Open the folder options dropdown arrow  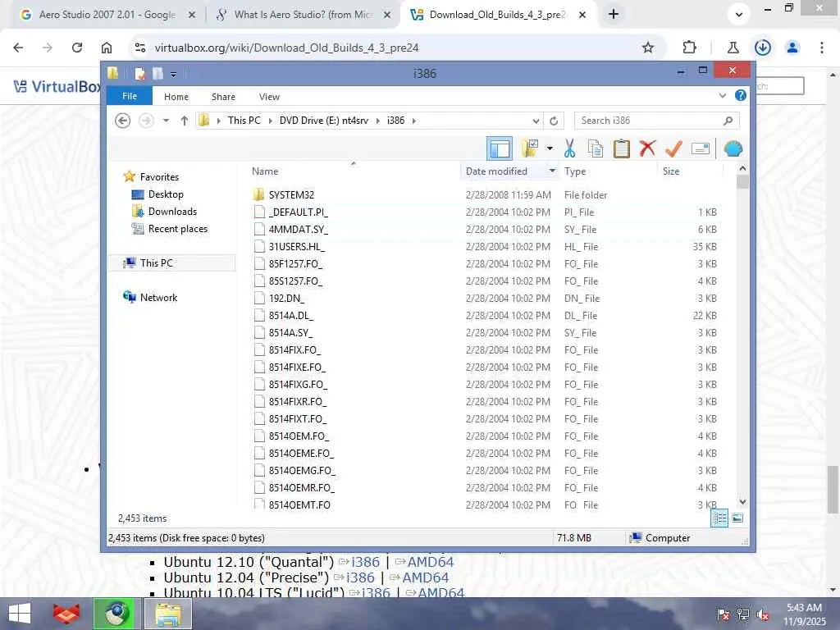550,148
